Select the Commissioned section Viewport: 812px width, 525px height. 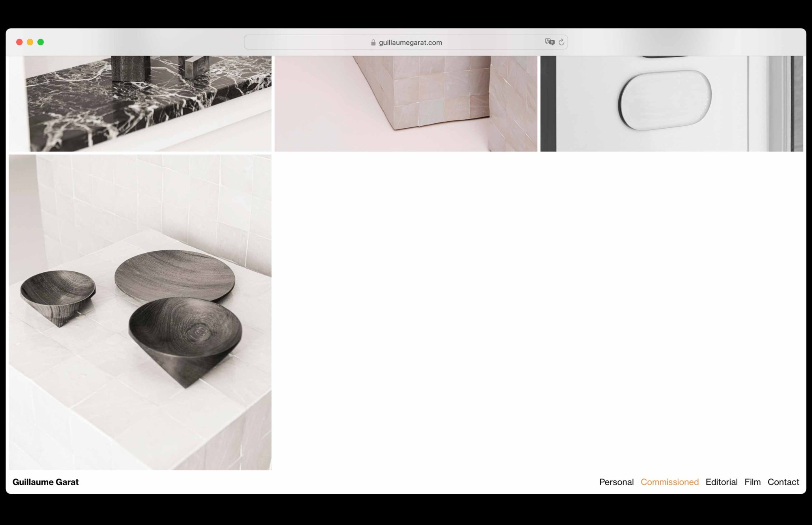[x=669, y=482]
